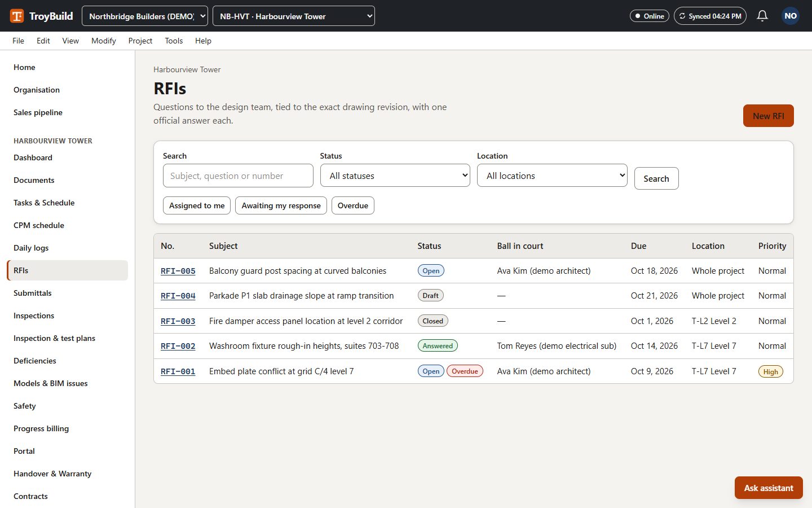
Task: Focus the Subject, question or number search field
Action: [x=238, y=176]
